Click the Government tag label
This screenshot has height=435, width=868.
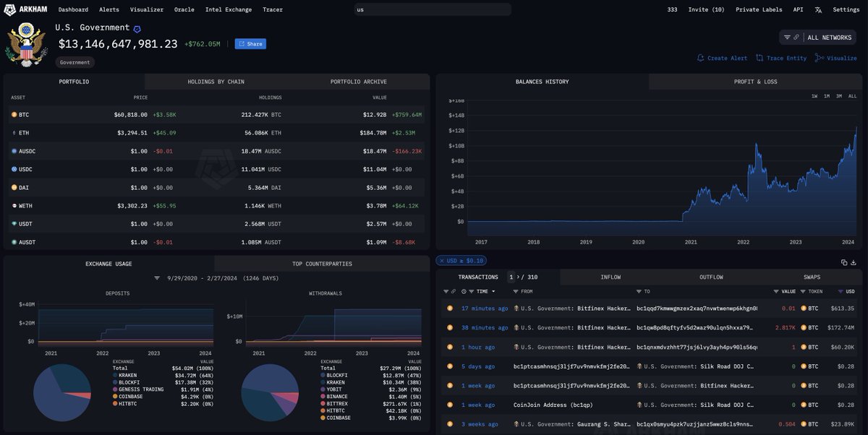(75, 62)
